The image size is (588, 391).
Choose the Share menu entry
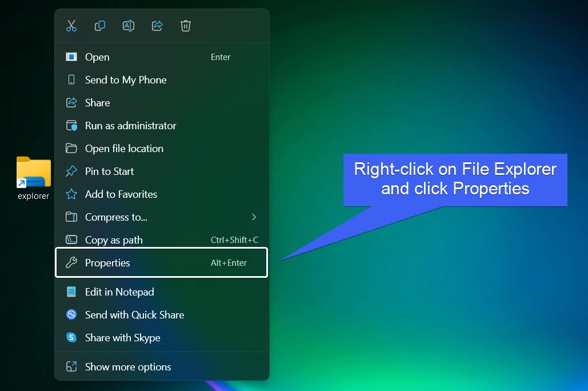coord(162,103)
